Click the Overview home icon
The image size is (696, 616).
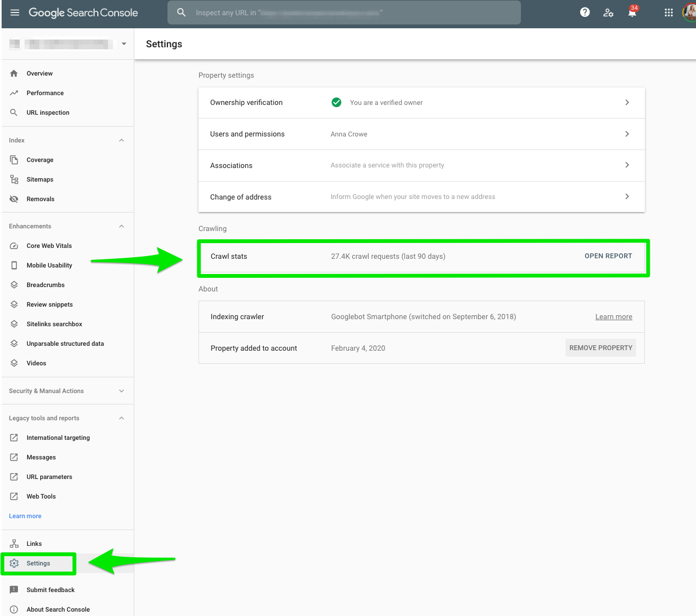click(14, 73)
